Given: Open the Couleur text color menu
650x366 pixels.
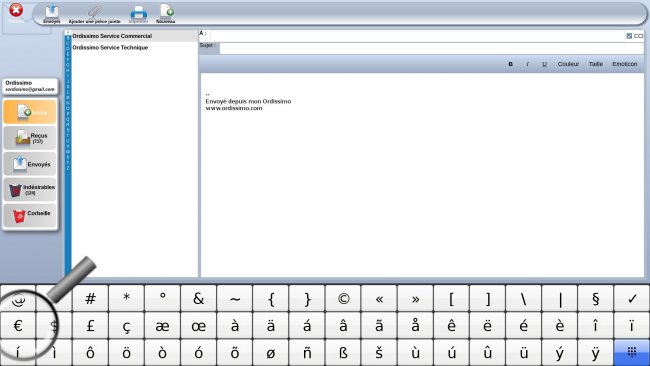Looking at the screenshot, I should click(x=568, y=64).
